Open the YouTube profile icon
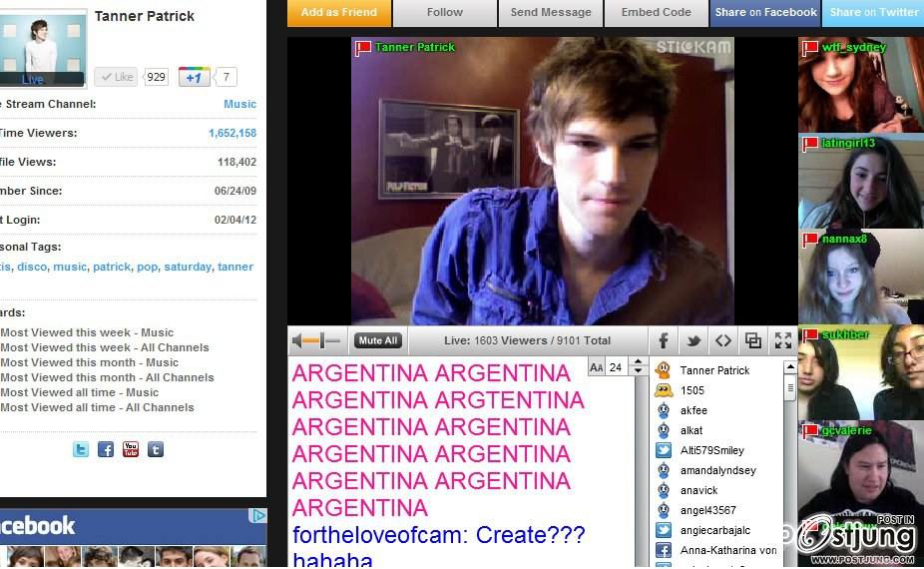924x569 pixels. [x=131, y=450]
